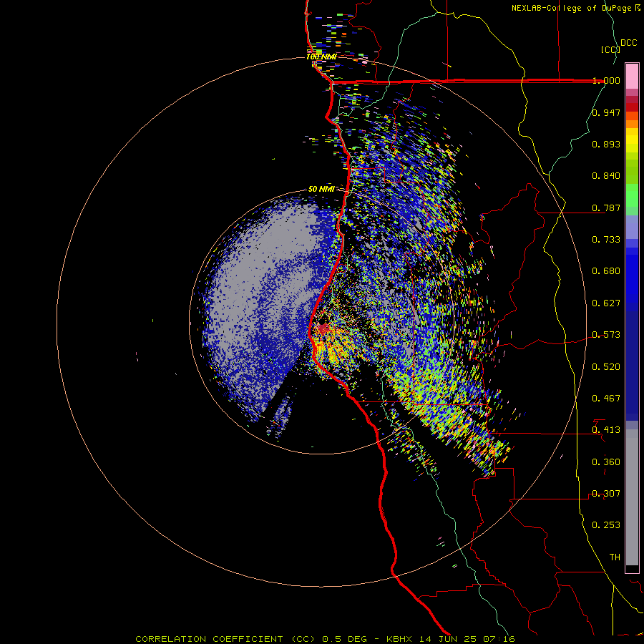Select the 0.467 legend value

pyautogui.click(x=606, y=399)
